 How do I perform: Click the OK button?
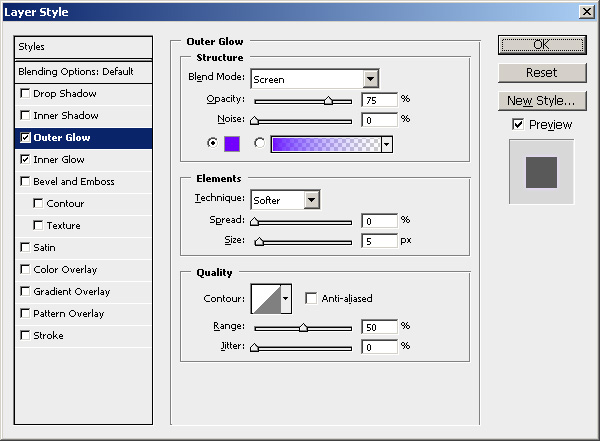point(542,45)
